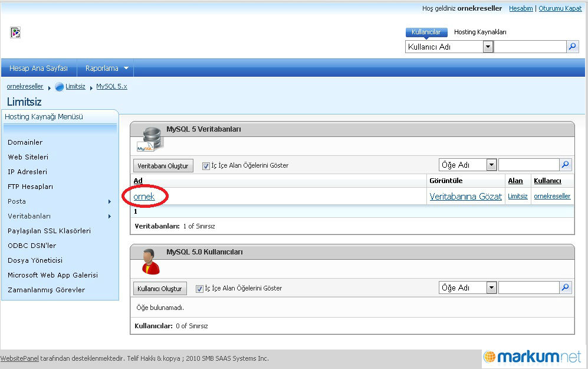Image resolution: width=588 pixels, height=369 pixels.
Task: Open the WebsitePanel footer link
Action: point(19,358)
